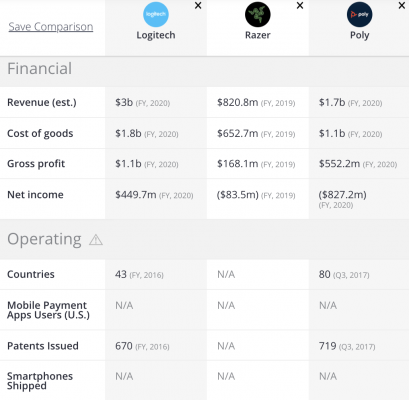Select the Financial section header
Viewport: 409px width, 400px height.
[40, 69]
